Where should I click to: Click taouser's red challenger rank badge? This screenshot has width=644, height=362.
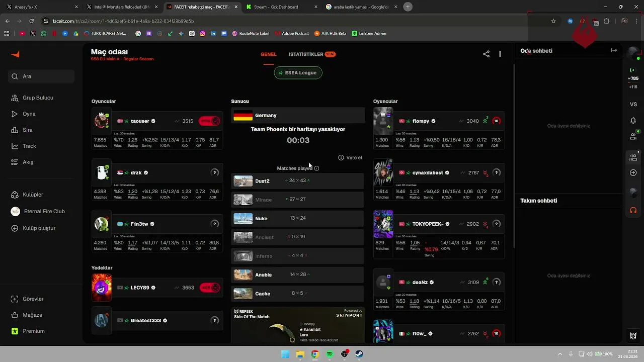coord(210,121)
